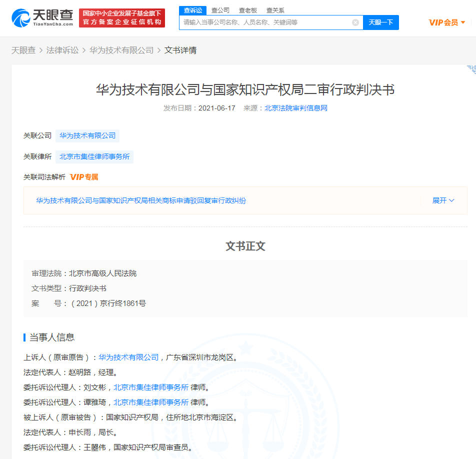Open the VIP会员 dropdown menu

(x=446, y=22)
